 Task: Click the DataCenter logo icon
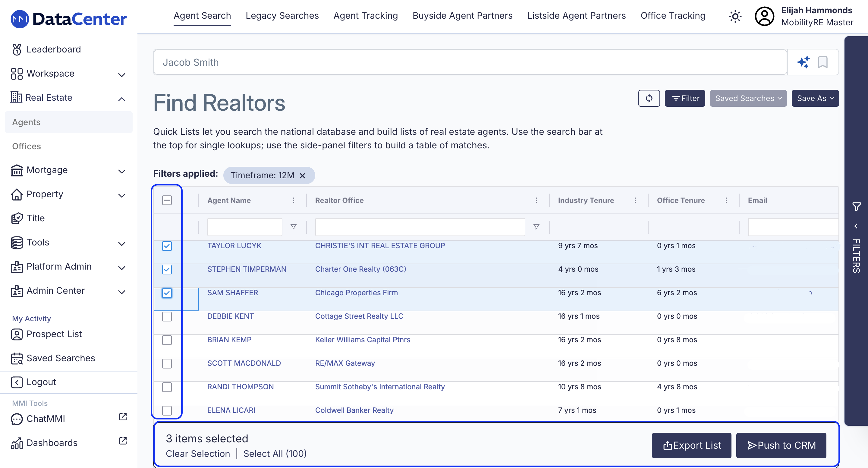point(20,19)
